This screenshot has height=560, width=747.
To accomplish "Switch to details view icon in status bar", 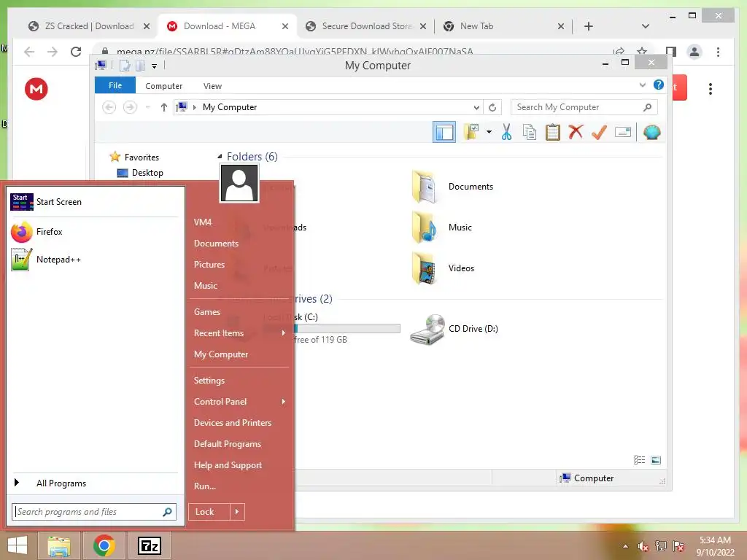I will pyautogui.click(x=639, y=460).
